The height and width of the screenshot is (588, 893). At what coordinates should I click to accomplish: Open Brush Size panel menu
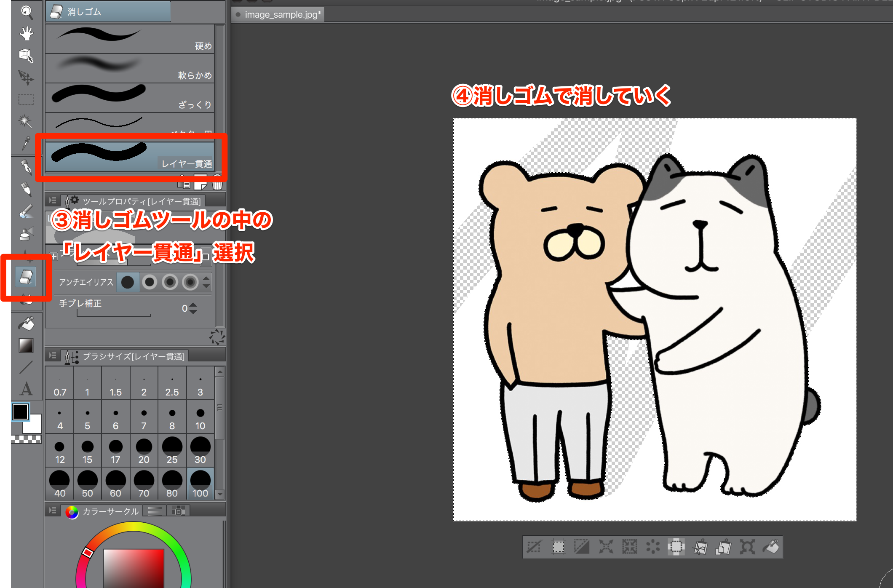coord(53,355)
